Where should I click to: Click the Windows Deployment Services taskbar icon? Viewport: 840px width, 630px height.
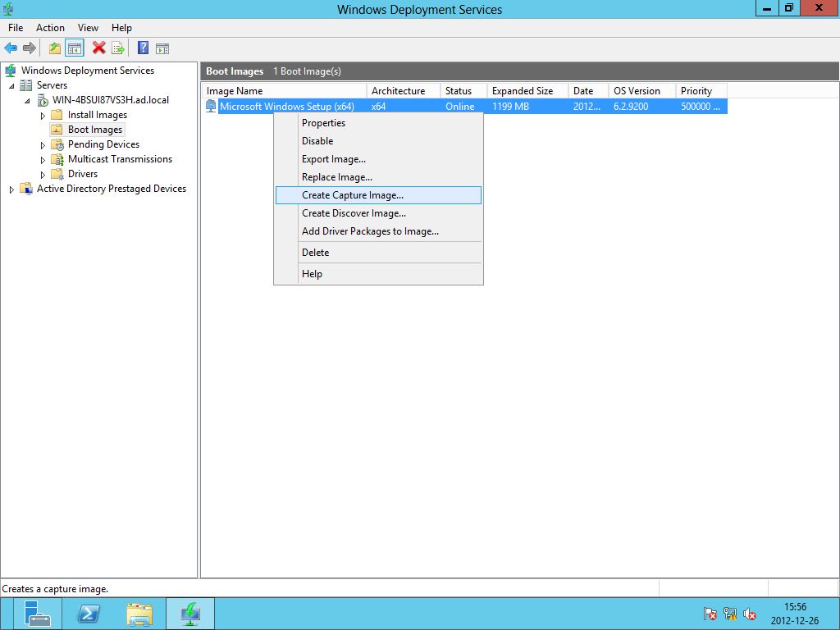190,614
